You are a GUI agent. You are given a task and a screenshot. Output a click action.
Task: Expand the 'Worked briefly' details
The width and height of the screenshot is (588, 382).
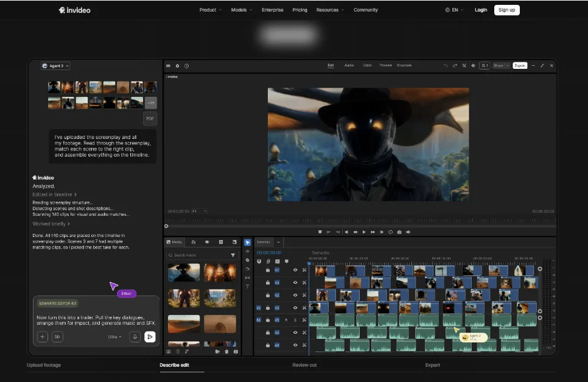pyautogui.click(x=51, y=224)
